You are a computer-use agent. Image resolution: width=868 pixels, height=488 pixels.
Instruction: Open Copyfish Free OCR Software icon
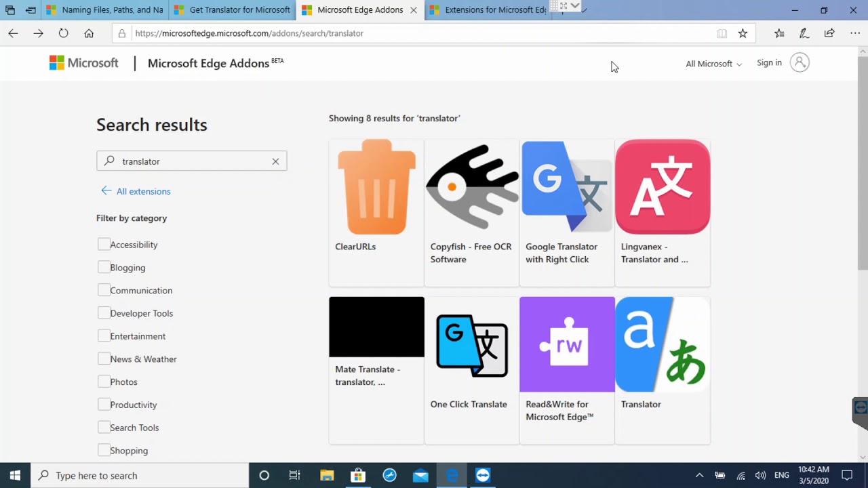point(472,187)
